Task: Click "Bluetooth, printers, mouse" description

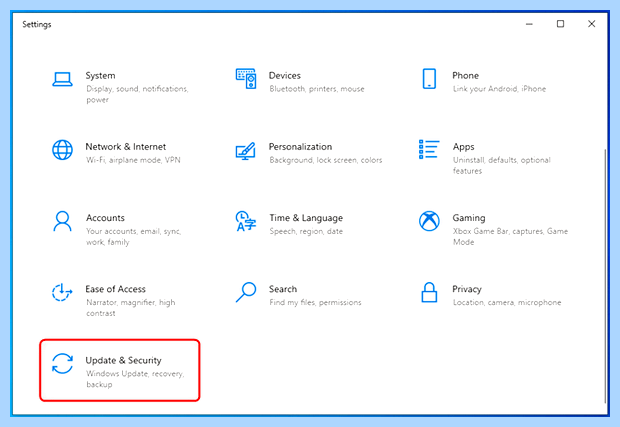Action: coord(317,89)
